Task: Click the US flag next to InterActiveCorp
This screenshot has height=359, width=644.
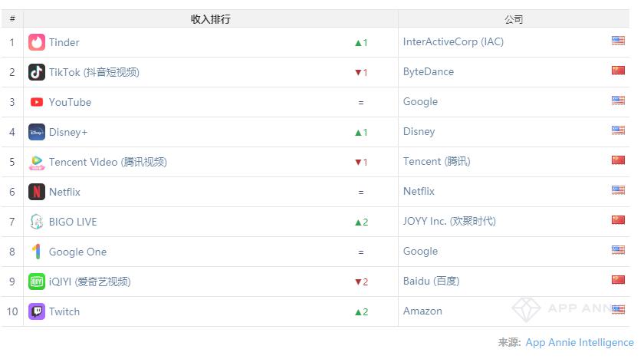Action: coord(618,40)
